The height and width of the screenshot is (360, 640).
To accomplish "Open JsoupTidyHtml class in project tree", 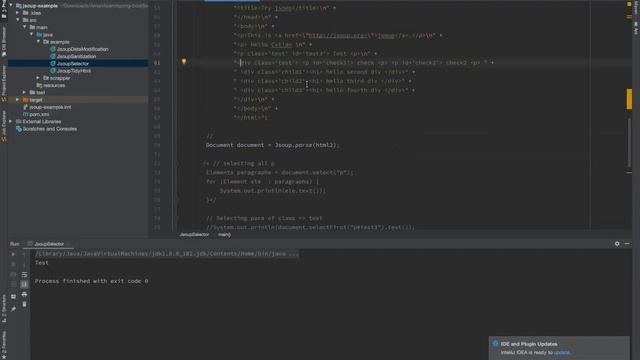I will pos(73,71).
